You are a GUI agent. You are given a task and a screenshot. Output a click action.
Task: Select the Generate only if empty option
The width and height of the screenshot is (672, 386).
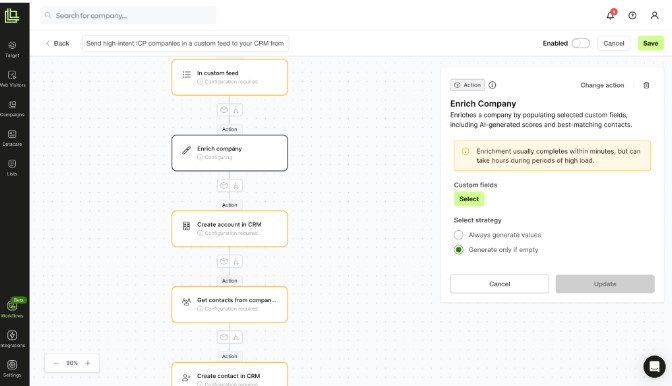[x=459, y=250]
